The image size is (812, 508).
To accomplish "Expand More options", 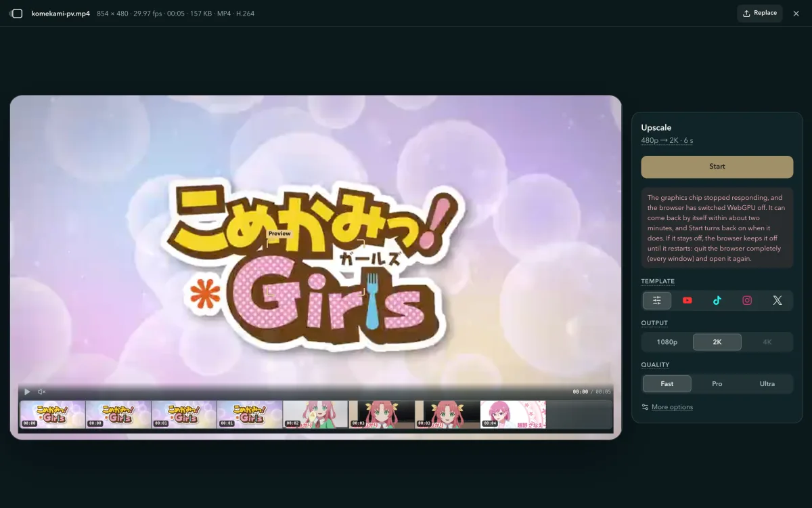I will 667,407.
